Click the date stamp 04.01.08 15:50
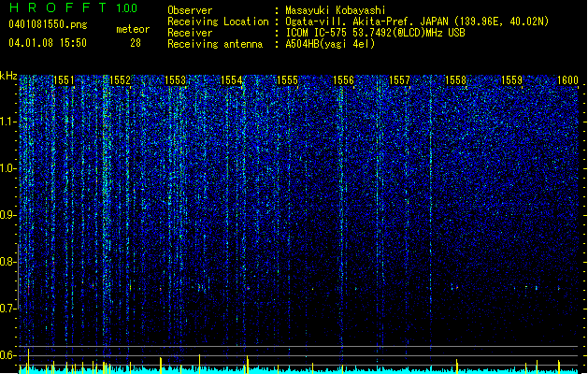 pos(48,43)
